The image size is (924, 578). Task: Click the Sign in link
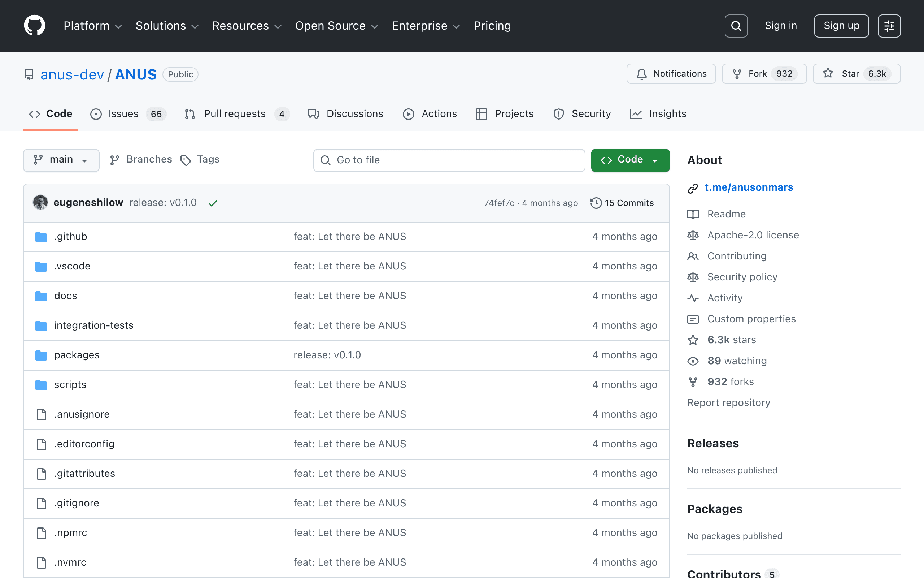[781, 26]
